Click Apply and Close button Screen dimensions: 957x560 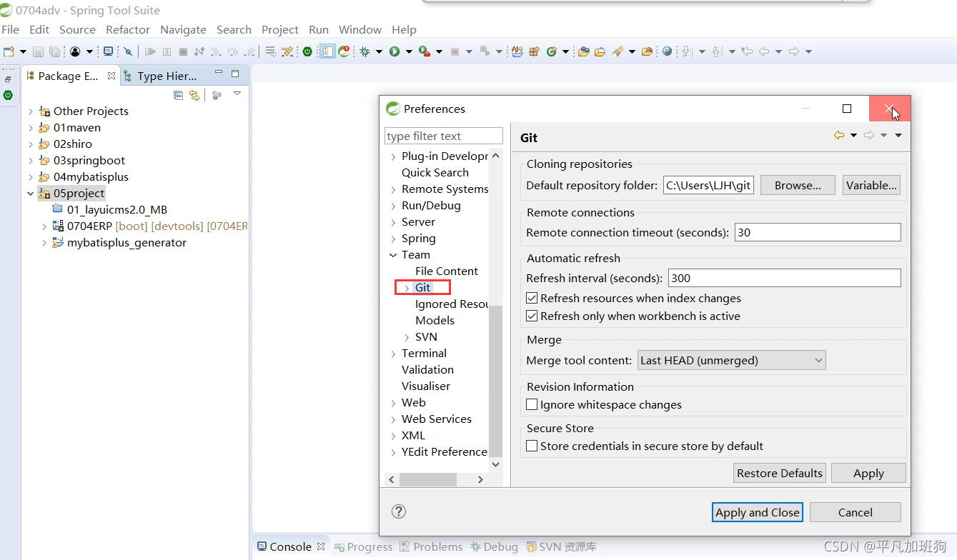tap(758, 512)
